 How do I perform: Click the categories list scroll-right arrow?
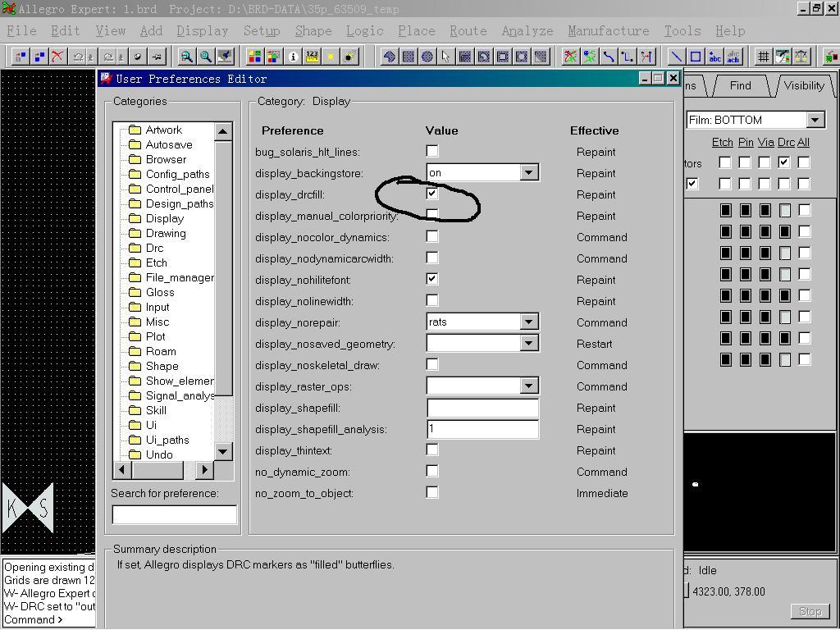pyautogui.click(x=204, y=470)
